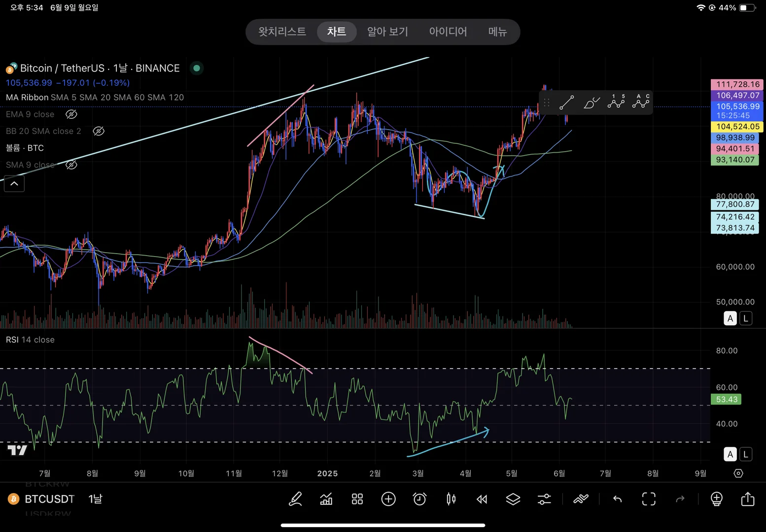Viewport: 766px width, 532px height.
Task: Tap the pink 111,728.16 price label
Action: click(x=737, y=84)
